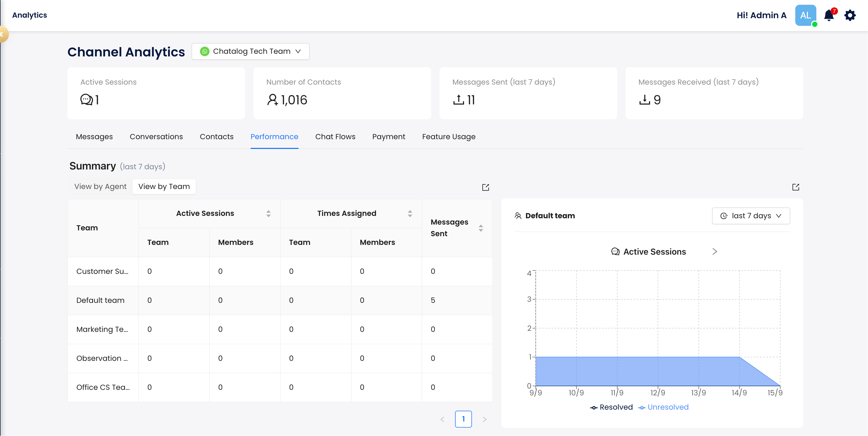Switch to the Chat Flows tab
The width and height of the screenshot is (868, 436).
pos(335,137)
